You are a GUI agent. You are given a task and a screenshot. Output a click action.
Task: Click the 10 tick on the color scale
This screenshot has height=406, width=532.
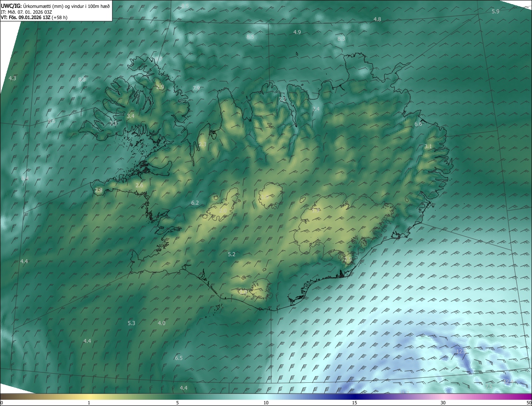tap(266, 403)
